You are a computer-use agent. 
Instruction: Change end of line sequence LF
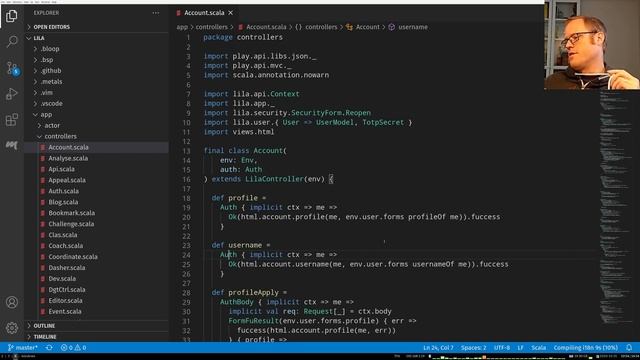tap(520, 348)
